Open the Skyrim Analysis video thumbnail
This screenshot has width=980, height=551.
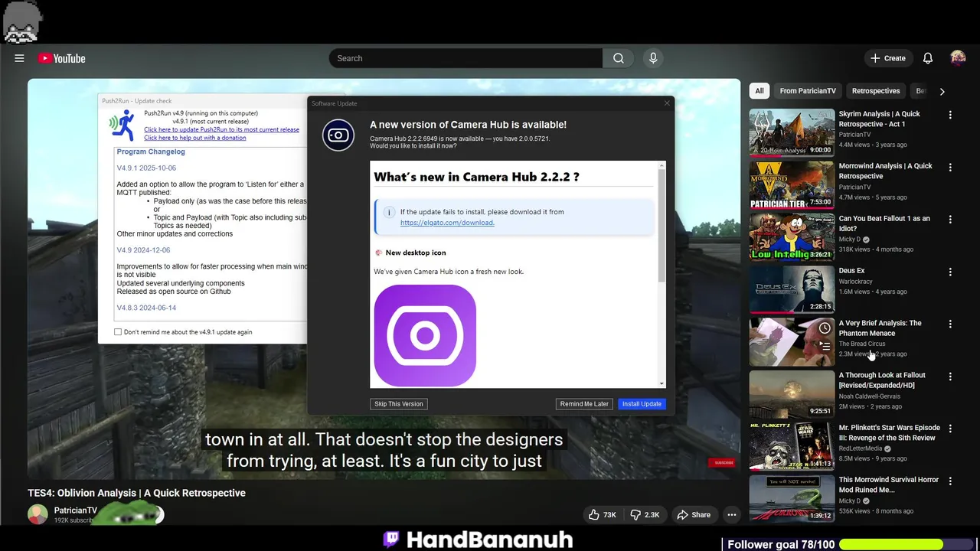792,132
